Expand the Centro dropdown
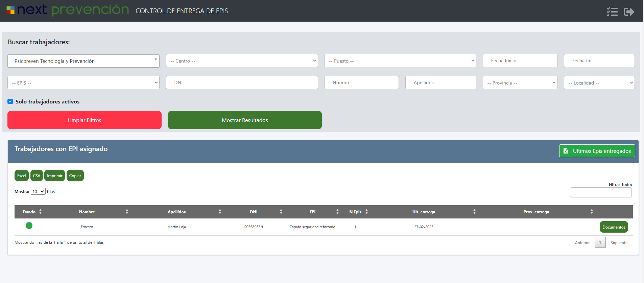This screenshot has width=644, height=283. click(x=242, y=61)
